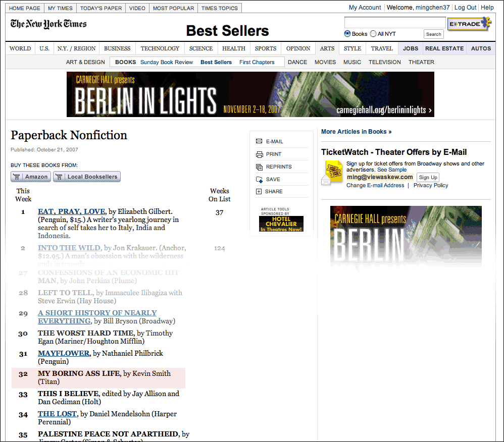This screenshot has width=504, height=442.
Task: Open the MY TIMES tab
Action: point(61,9)
